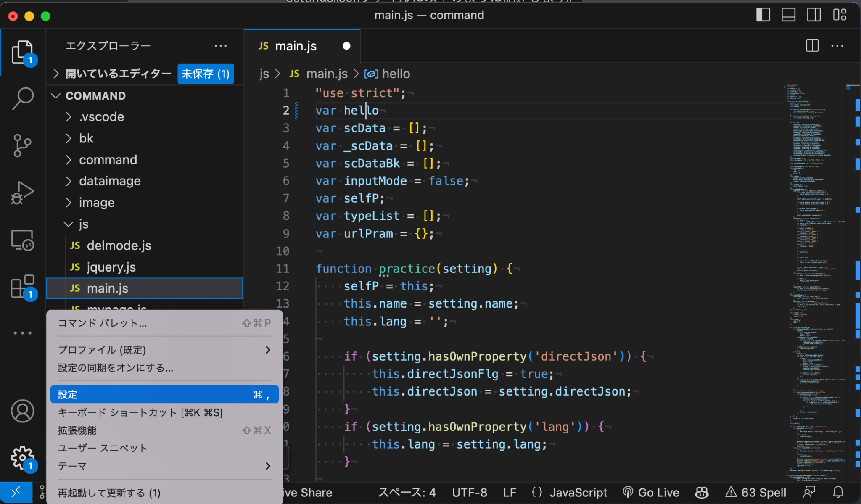Select 設定 from the gear menu
861x504 pixels.
164,394
